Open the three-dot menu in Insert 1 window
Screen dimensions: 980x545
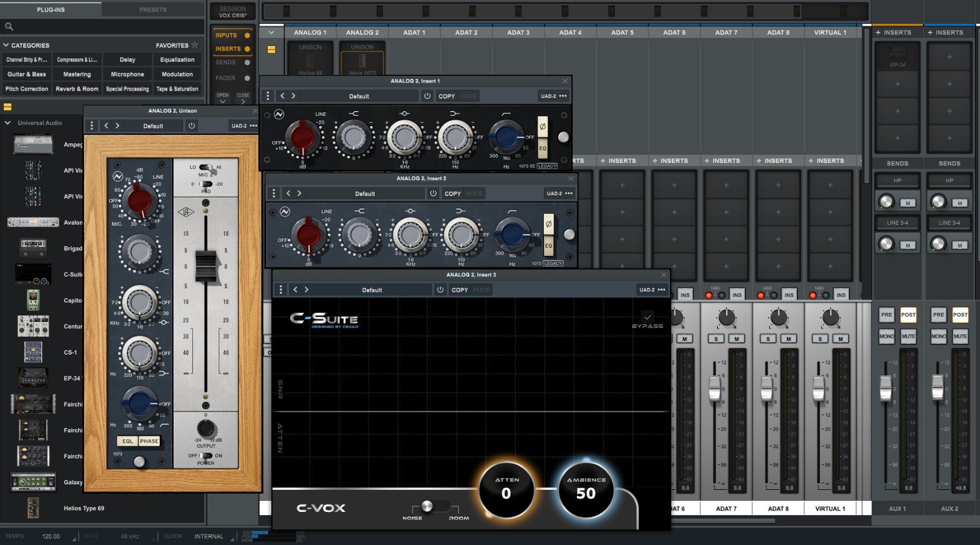[268, 96]
